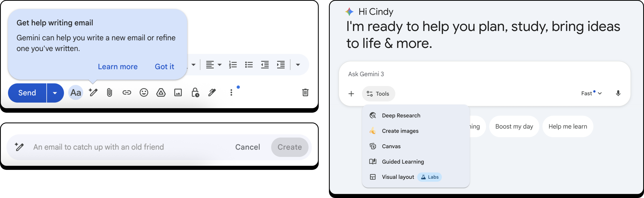
Task: Click the Cancel button in prompt bar
Action: click(x=248, y=147)
